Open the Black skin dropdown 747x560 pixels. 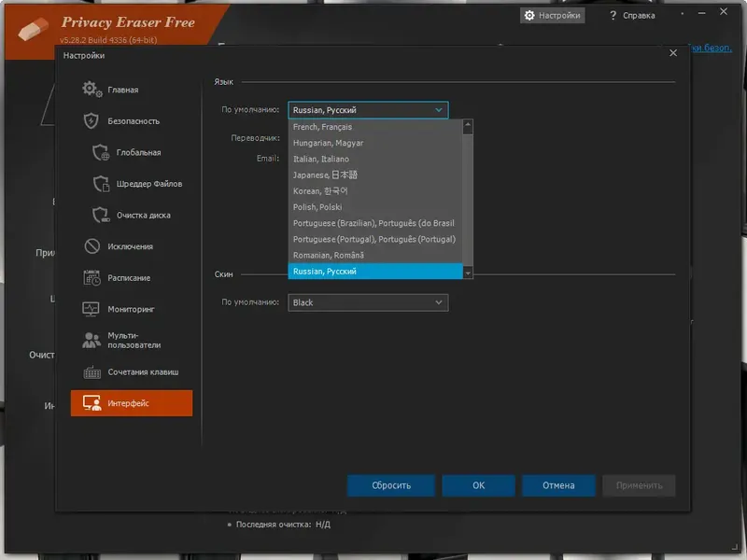(368, 302)
